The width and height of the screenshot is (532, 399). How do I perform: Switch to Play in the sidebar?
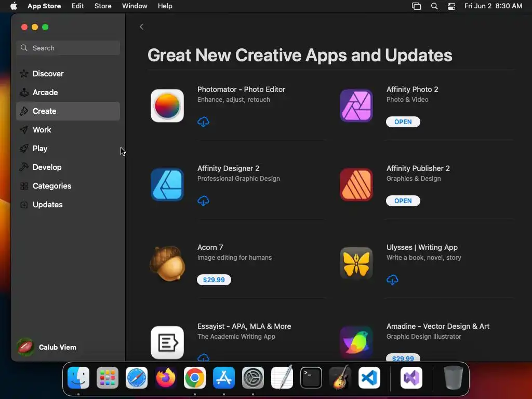pos(68,148)
